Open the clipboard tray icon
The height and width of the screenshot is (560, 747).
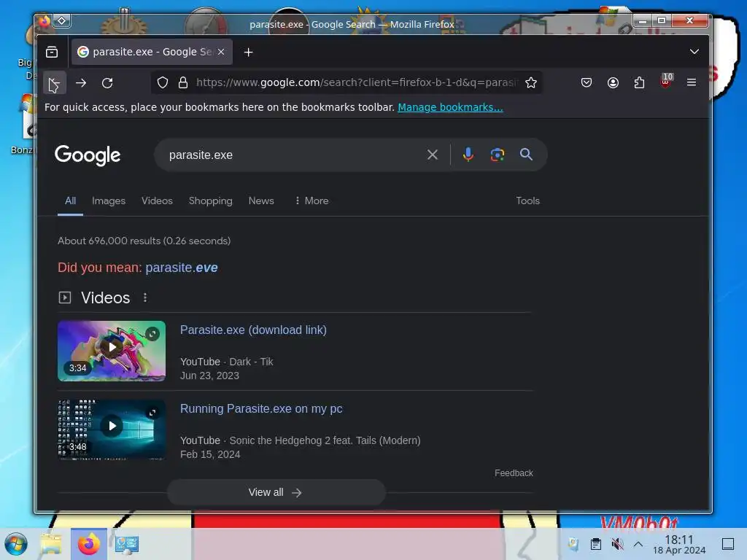click(x=595, y=544)
